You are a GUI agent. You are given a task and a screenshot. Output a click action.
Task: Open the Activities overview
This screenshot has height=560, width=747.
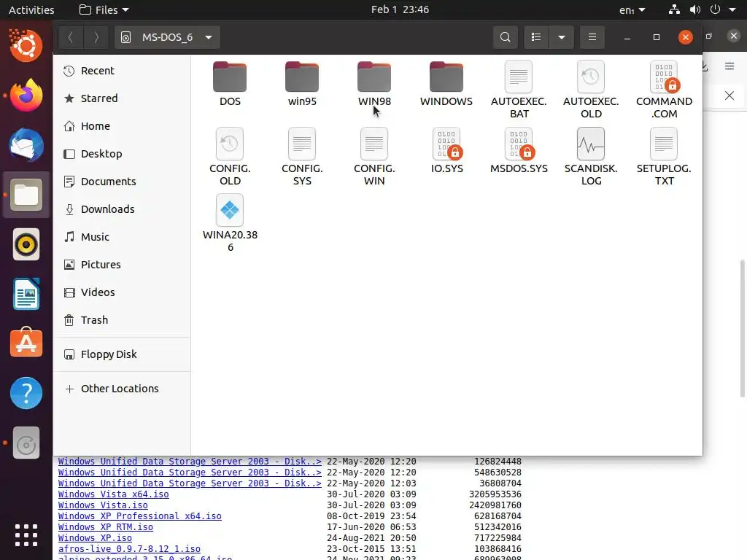[31, 9]
